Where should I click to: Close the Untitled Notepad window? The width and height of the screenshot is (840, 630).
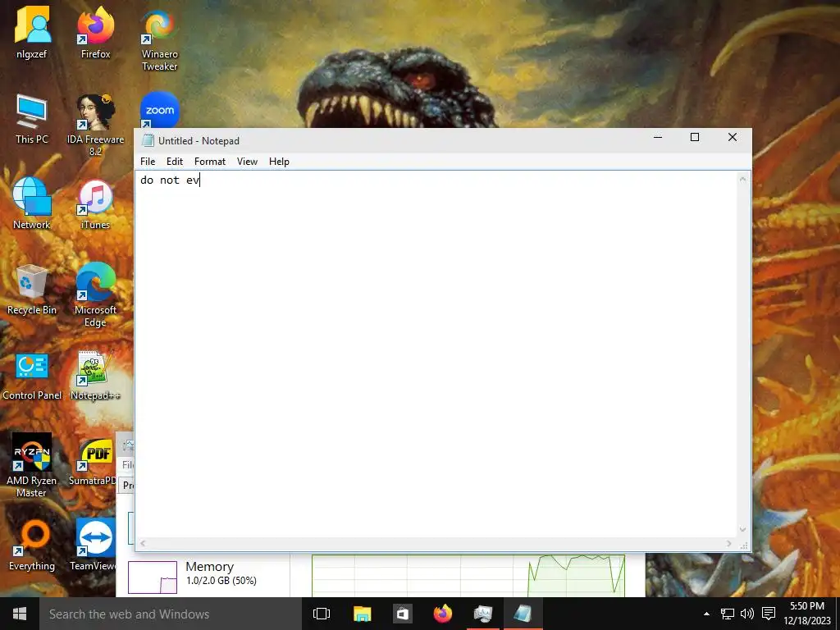733,138
